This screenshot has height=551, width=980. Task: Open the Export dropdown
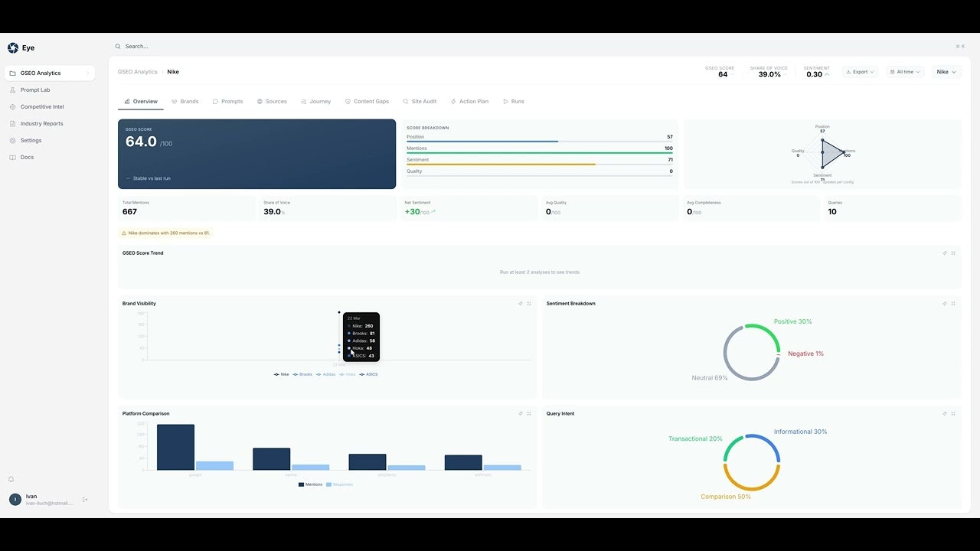pyautogui.click(x=861, y=72)
